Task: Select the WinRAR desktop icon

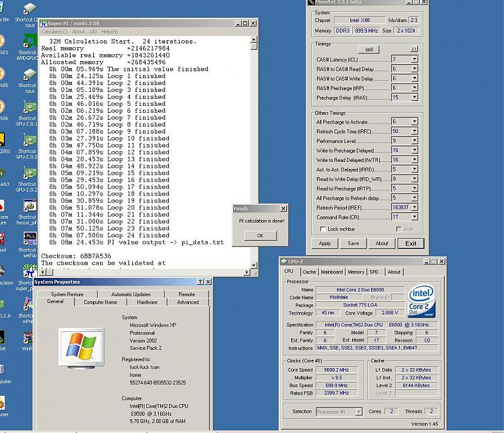Action: coord(28,338)
